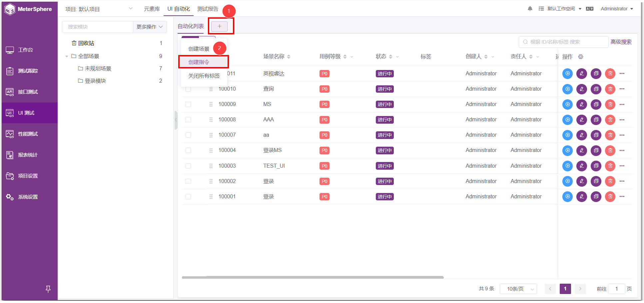The height and width of the screenshot is (303, 644).
Task: Delete scenario 100002 登录
Action: [610, 181]
